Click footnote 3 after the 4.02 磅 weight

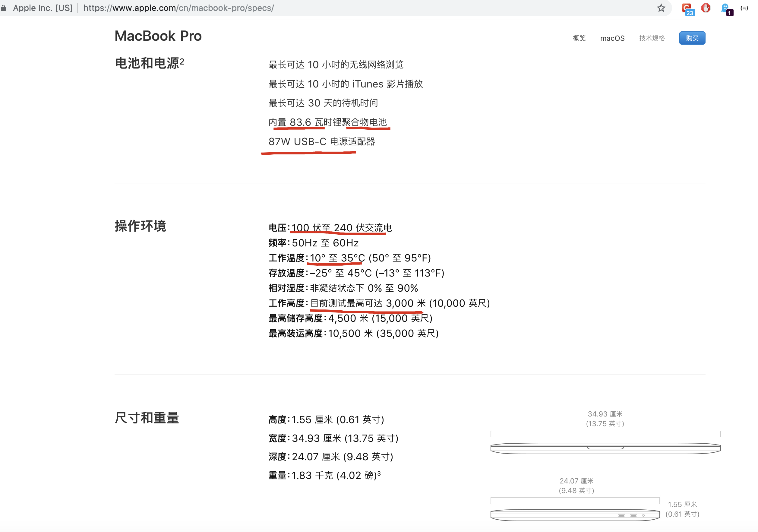click(379, 473)
